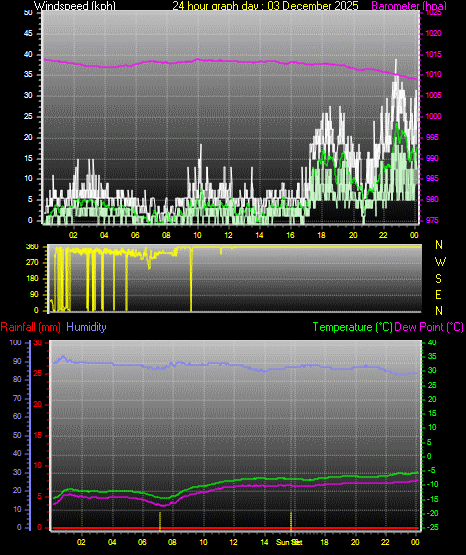The image size is (466, 555).
Task: Click the "45" value on windspeed axis
Action: (x=28, y=34)
